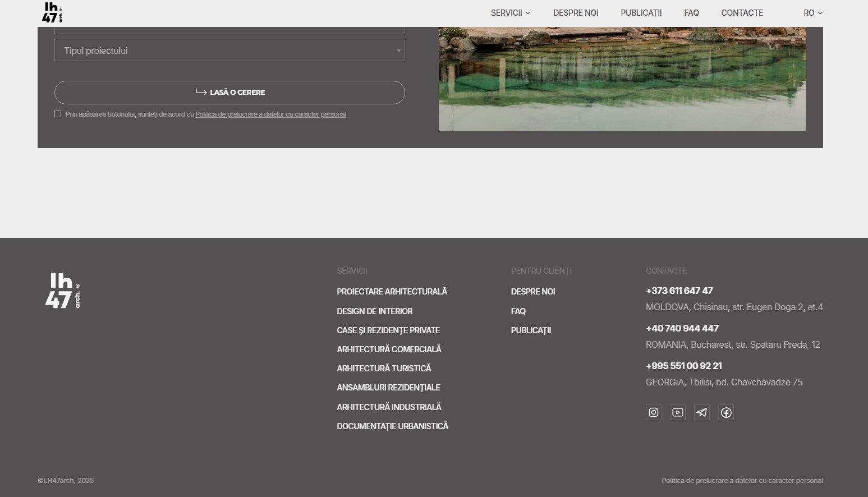Open the bottom-right footer data policy link
This screenshot has width=868, height=497.
coord(742,481)
